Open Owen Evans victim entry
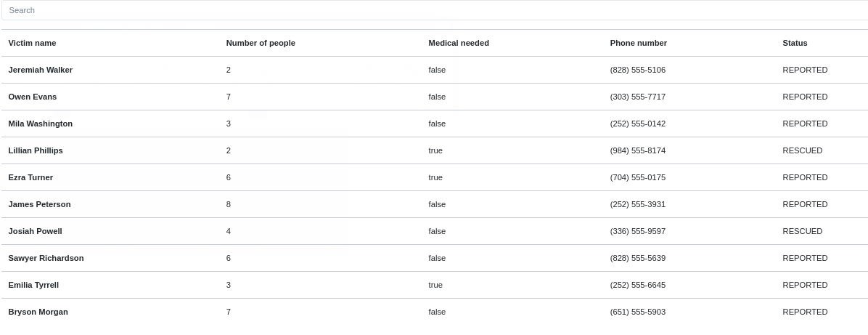 [33, 97]
